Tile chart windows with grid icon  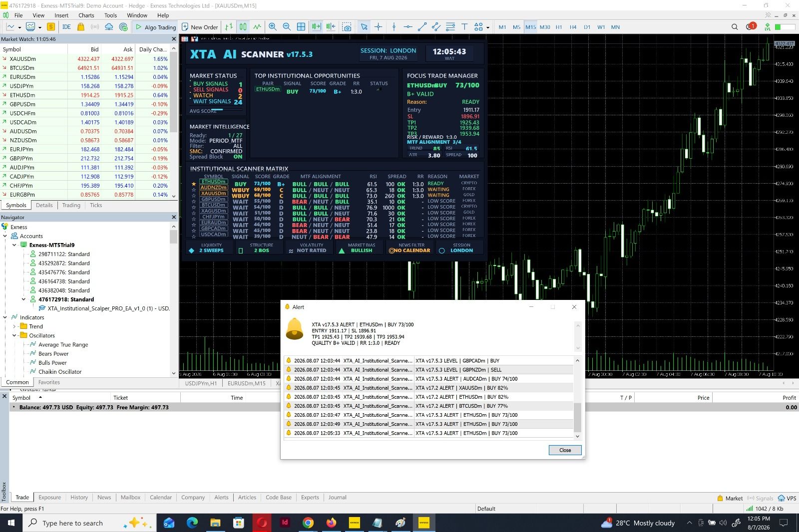point(301,27)
